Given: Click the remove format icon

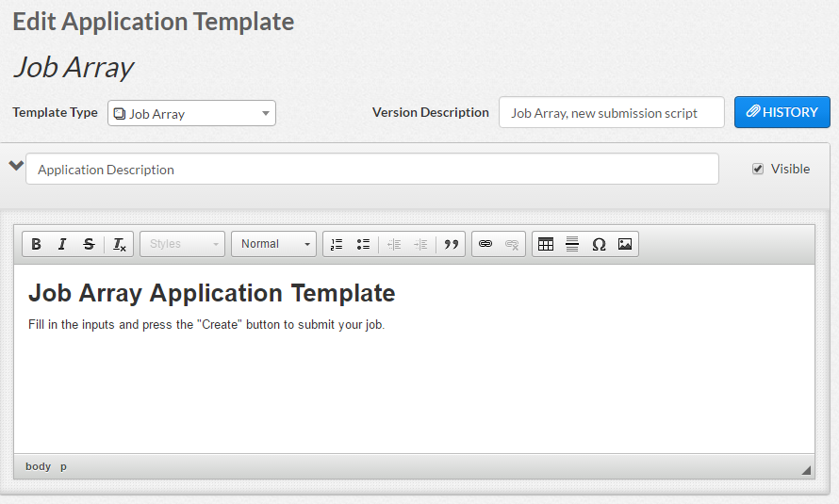Looking at the screenshot, I should point(120,244).
